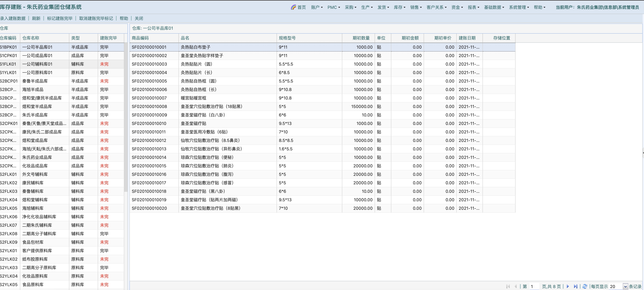Expand the 系统管理 menu dropdown
Image resolution: width=644 pixels, height=290 pixels.
[x=519, y=7]
